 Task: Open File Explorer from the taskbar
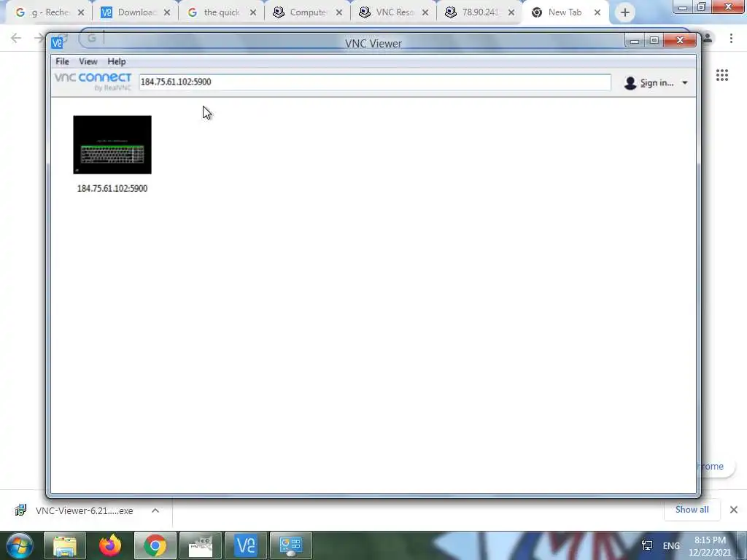click(x=65, y=545)
